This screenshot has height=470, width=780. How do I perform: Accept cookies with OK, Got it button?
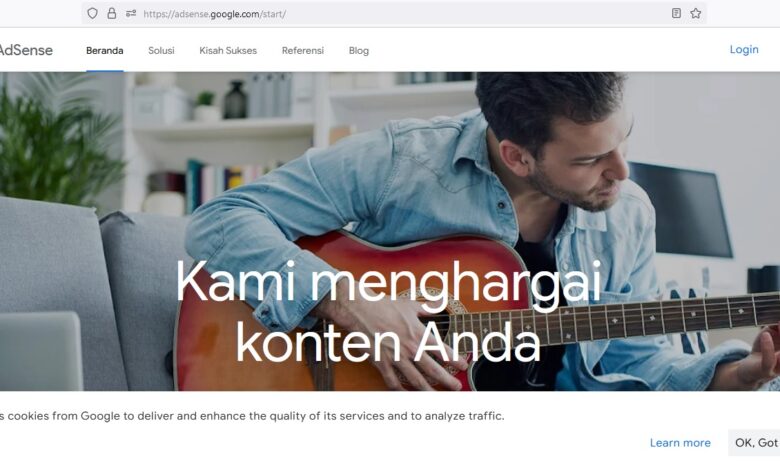[x=754, y=443]
